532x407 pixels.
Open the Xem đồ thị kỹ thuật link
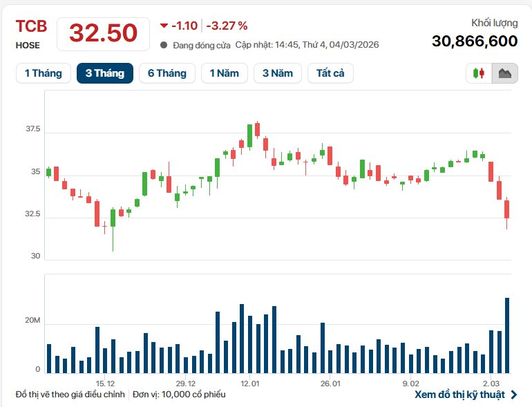tap(459, 395)
